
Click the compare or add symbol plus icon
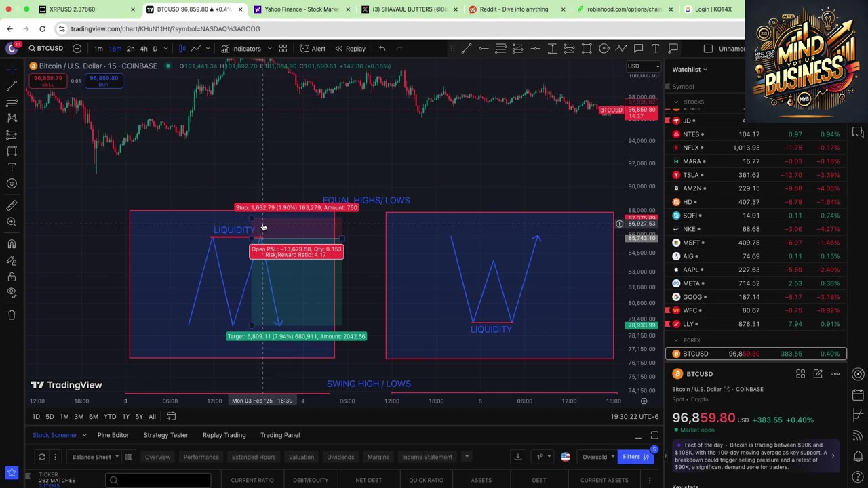point(77,49)
